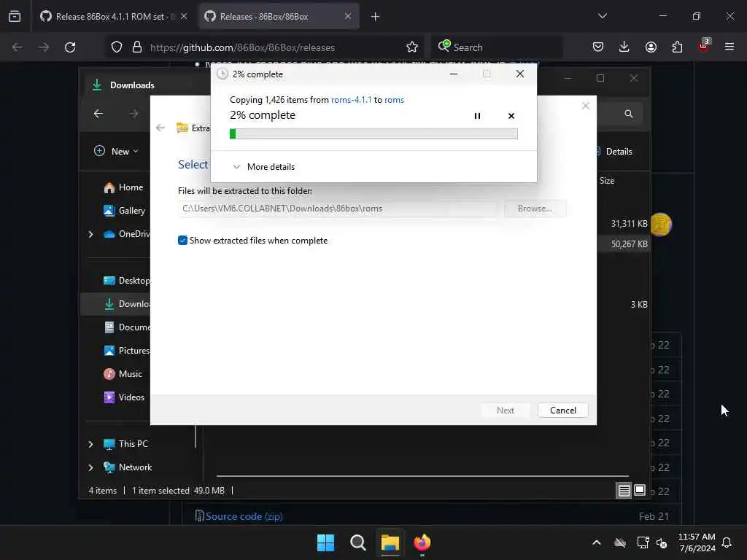Open Videos in Explorer sidebar
747x560 pixels.
pyautogui.click(x=124, y=397)
